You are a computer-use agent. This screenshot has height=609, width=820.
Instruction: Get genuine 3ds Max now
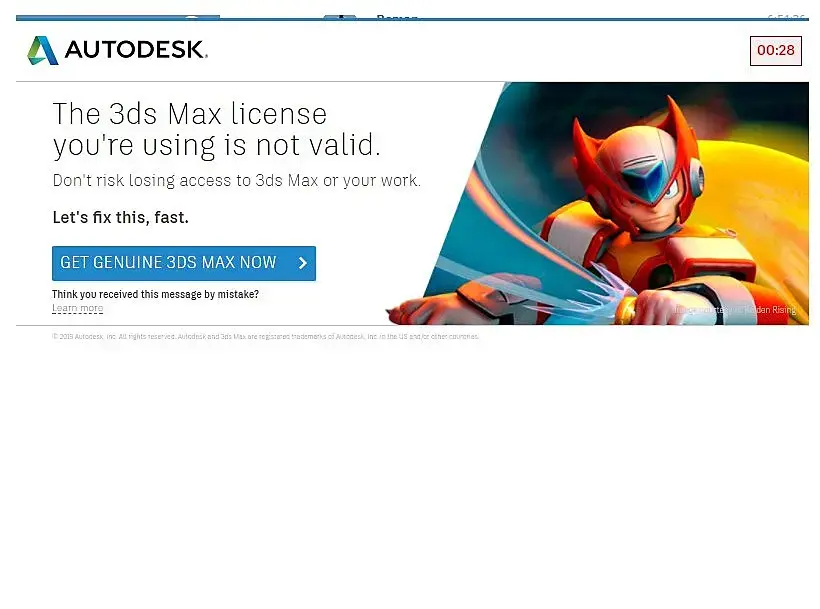point(184,263)
